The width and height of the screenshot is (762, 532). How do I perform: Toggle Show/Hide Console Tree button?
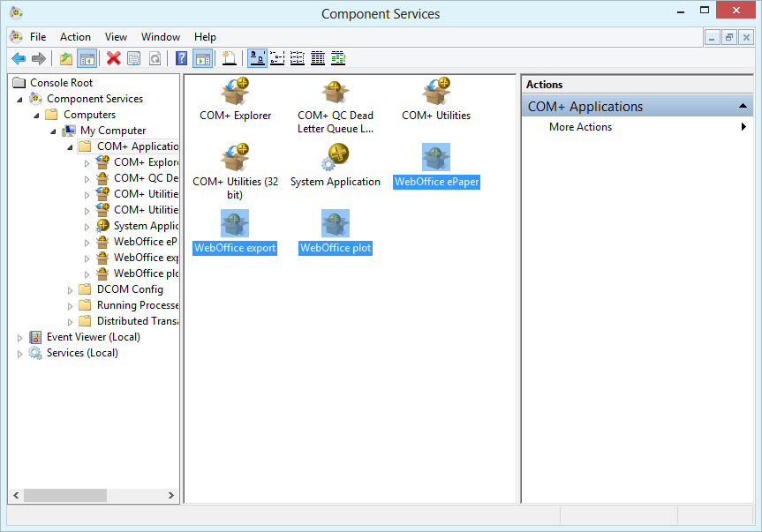pyautogui.click(x=87, y=58)
